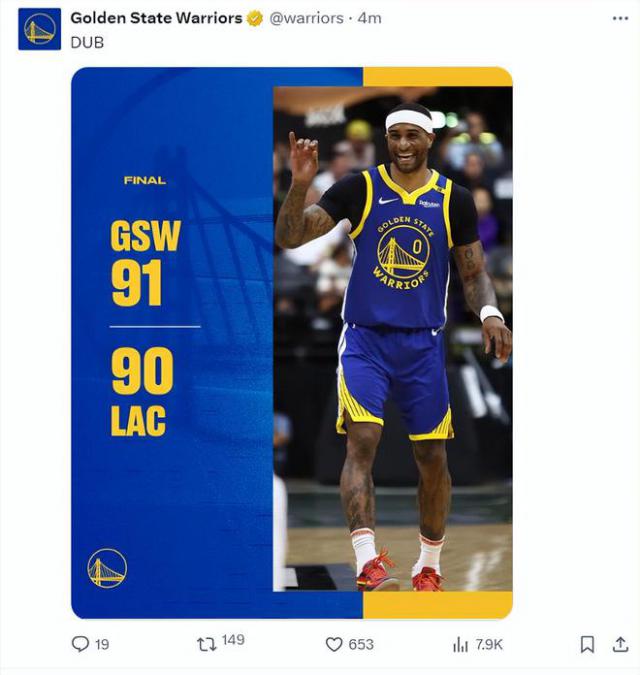Like the tweet with the heart icon

(334, 644)
